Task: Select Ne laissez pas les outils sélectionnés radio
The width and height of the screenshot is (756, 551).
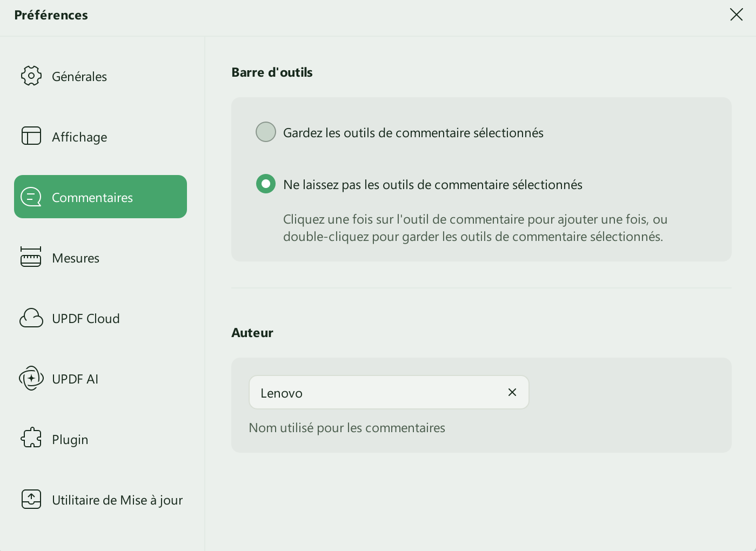Action: coord(266,184)
